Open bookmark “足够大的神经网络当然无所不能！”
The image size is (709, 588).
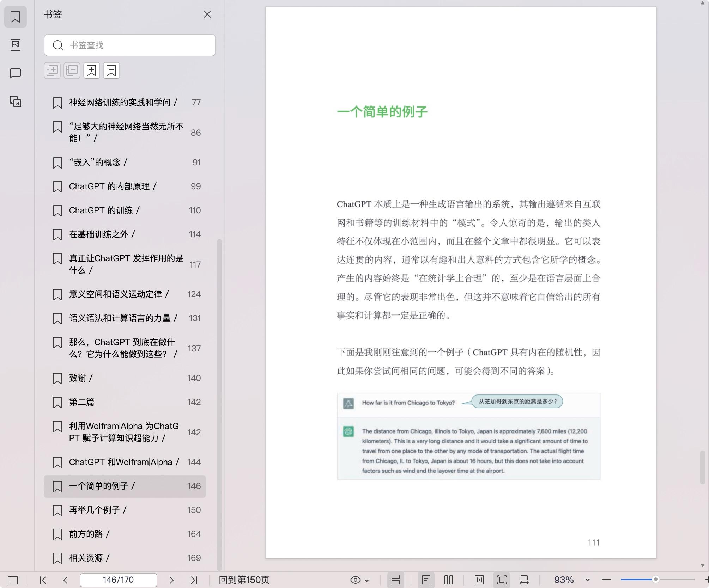point(125,133)
